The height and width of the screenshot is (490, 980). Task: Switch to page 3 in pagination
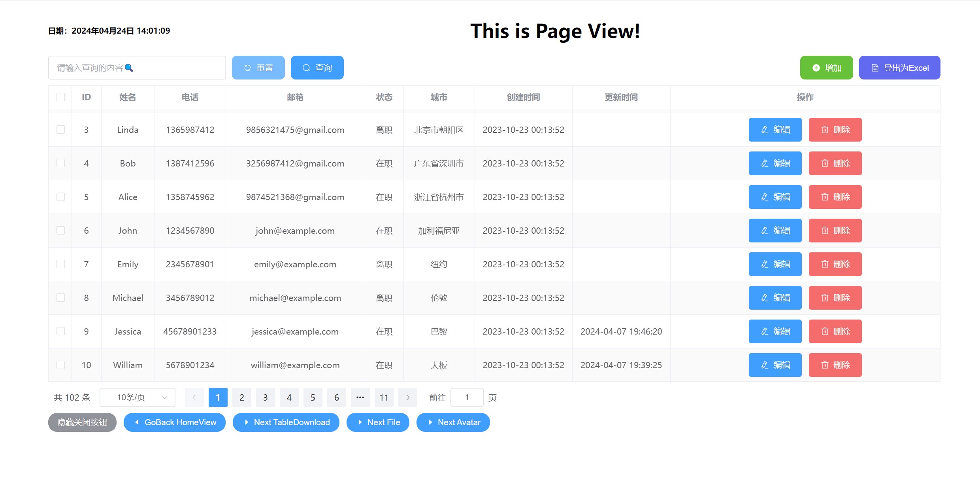click(266, 397)
